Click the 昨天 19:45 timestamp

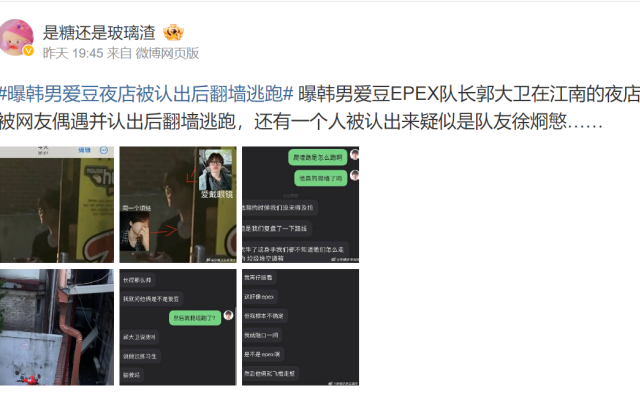[73, 53]
